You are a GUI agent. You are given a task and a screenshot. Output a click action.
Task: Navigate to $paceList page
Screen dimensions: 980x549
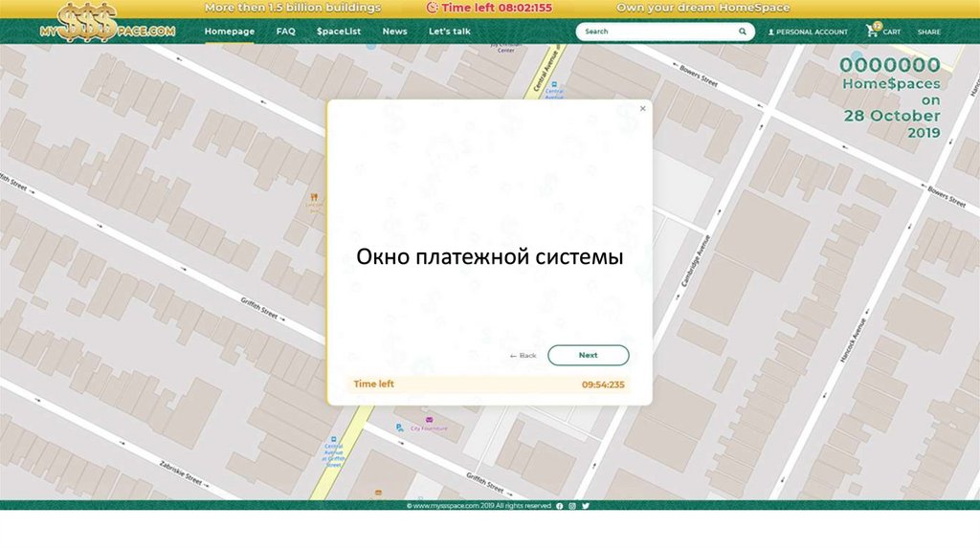[x=339, y=32]
